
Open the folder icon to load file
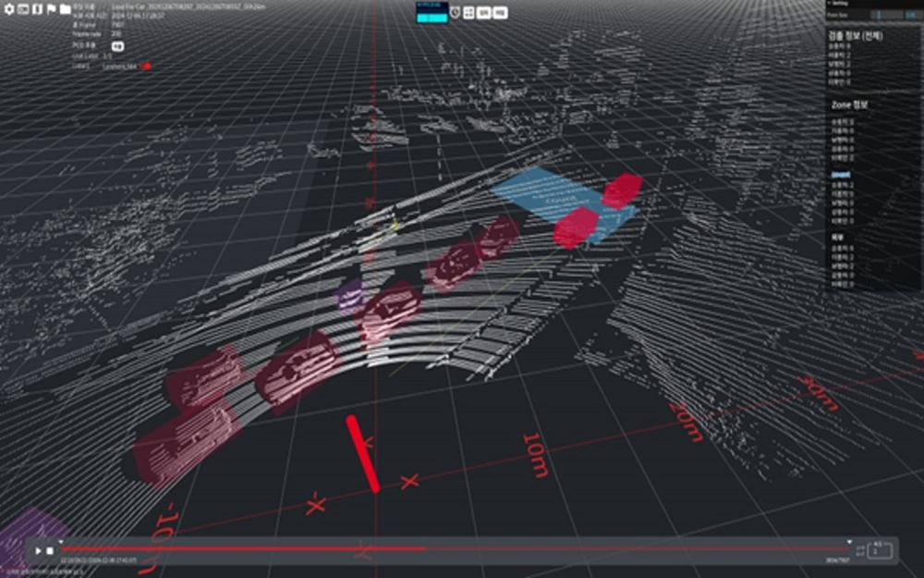[65, 9]
